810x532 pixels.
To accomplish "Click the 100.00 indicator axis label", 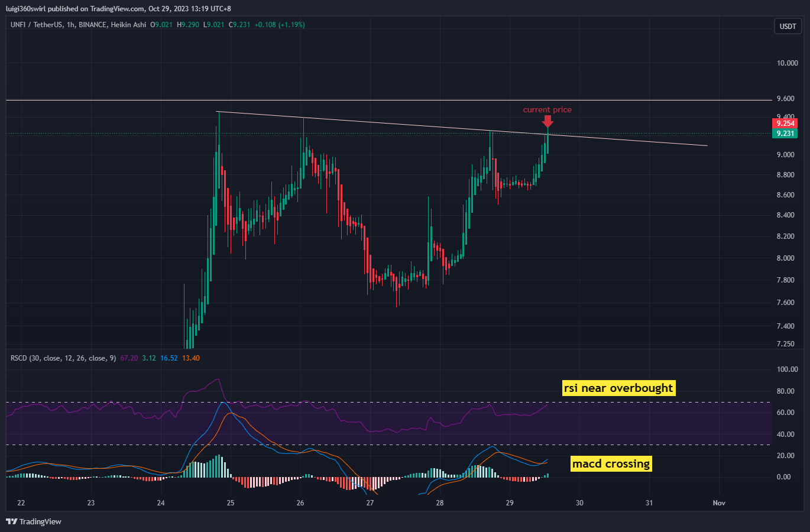I will (x=787, y=369).
